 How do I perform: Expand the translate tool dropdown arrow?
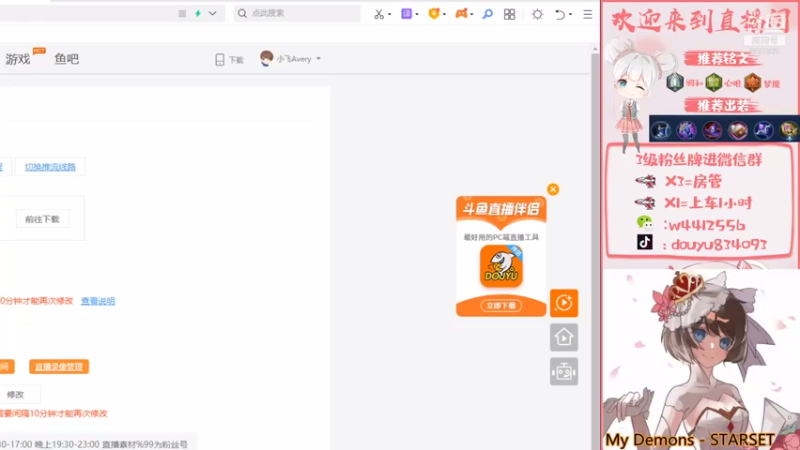point(417,14)
